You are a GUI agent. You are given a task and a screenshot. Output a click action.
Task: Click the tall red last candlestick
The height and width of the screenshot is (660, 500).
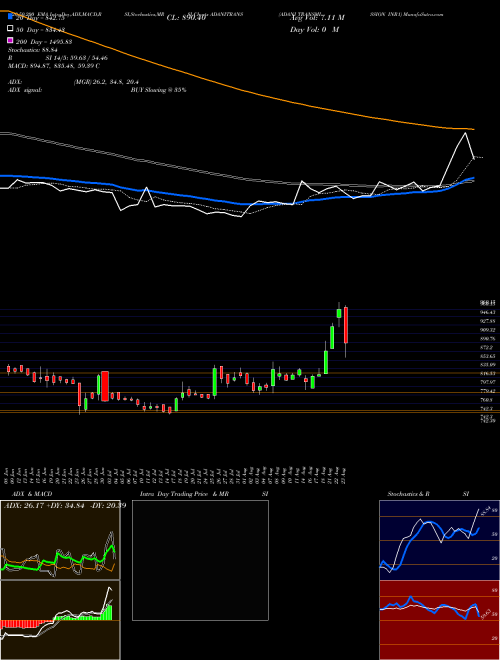[x=346, y=325]
